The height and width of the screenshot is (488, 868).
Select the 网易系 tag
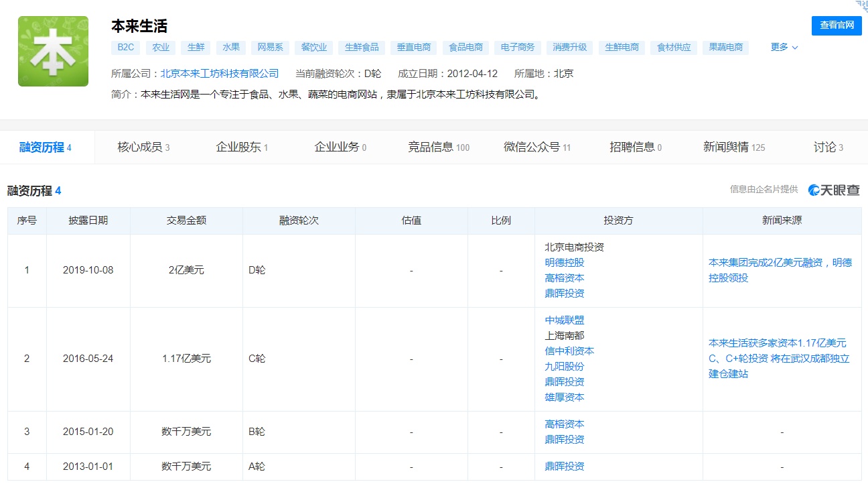tap(271, 48)
